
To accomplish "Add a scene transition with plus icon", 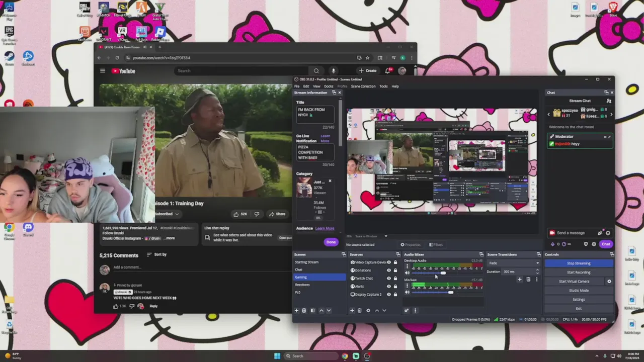I will point(520,279).
